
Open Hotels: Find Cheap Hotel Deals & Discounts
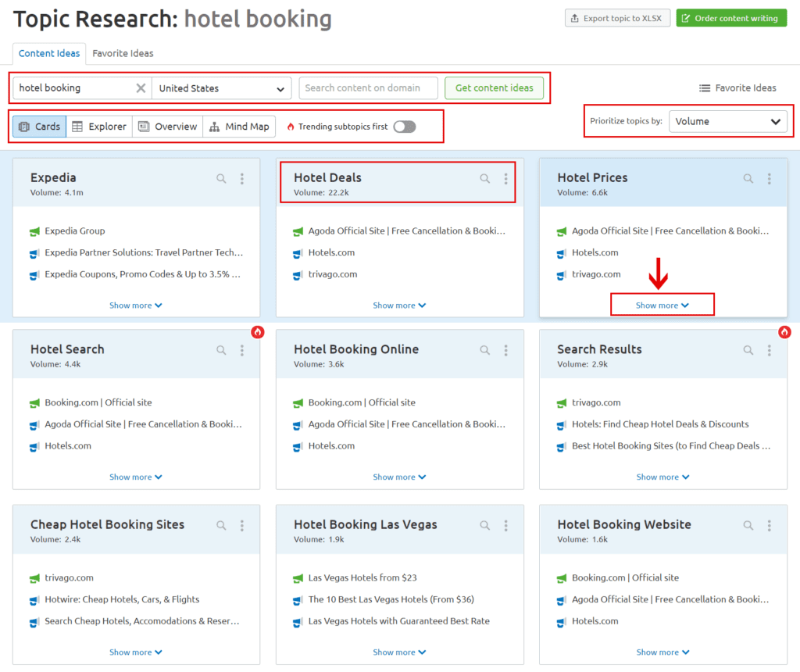click(660, 424)
